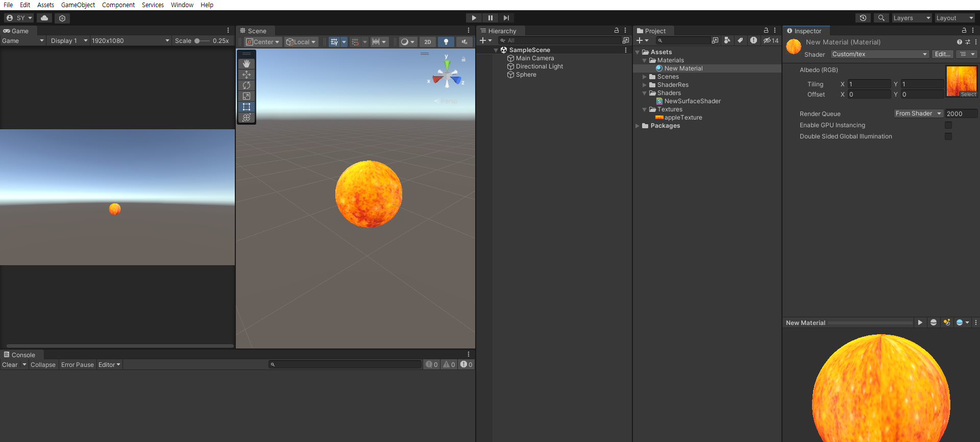980x442 pixels.
Task: Select the Scale tool in Scene overlay
Action: coord(247,96)
